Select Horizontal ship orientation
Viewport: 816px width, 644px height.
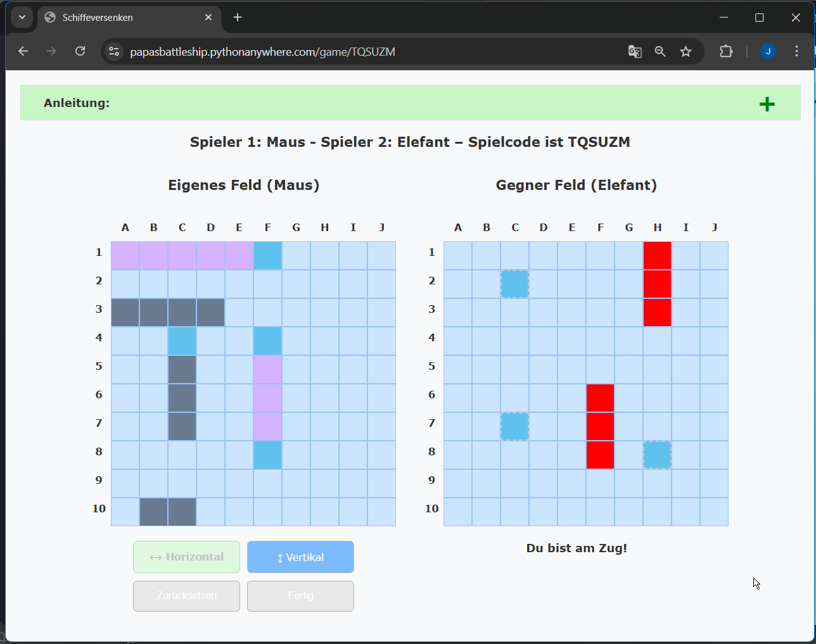tap(186, 557)
